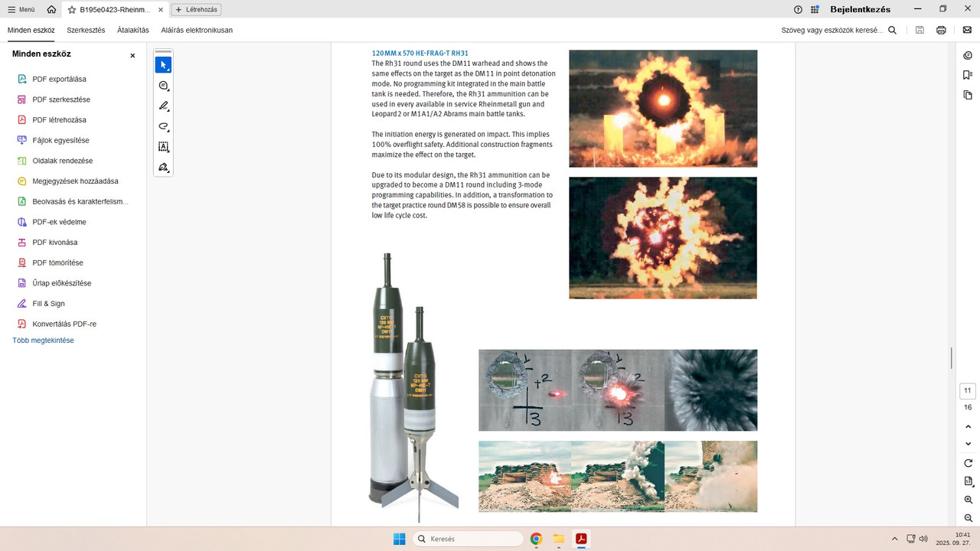Switch to Szerkesztés tab
Screen dimensions: 980x551
click(x=86, y=30)
